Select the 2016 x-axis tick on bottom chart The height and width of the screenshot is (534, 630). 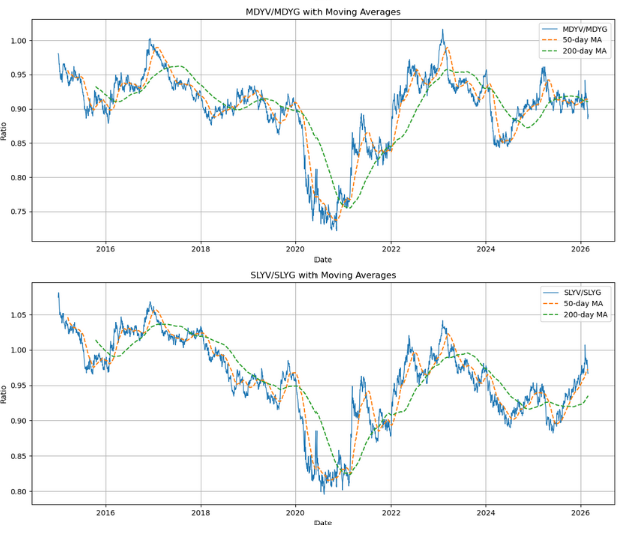coord(105,513)
